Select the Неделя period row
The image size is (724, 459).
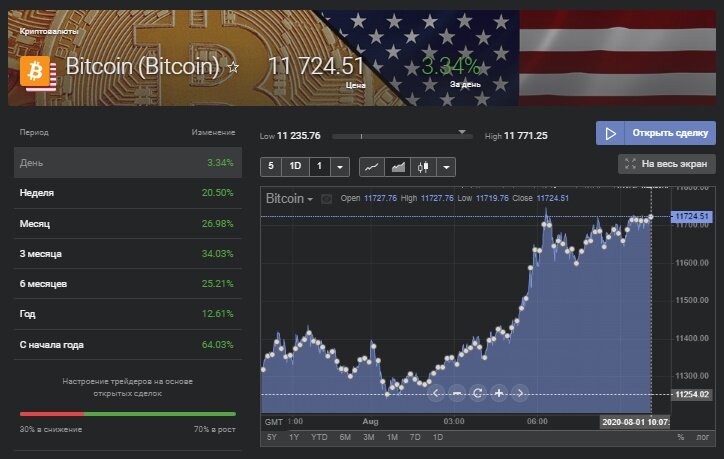coord(127,192)
